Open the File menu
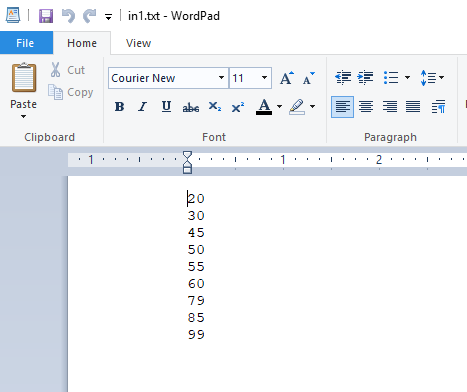Screen dimensions: 467x392 coord(25,43)
